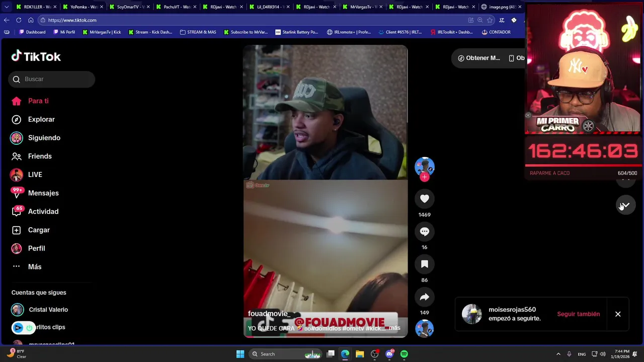This screenshot has width=644, height=362.
Task: Open the TikTok logo home link
Action: coord(36,56)
